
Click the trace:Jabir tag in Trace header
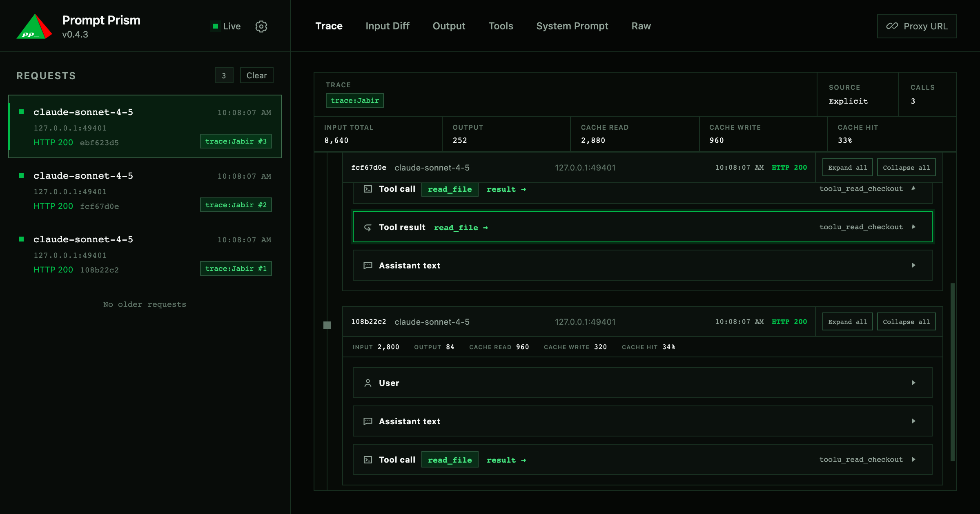click(354, 100)
